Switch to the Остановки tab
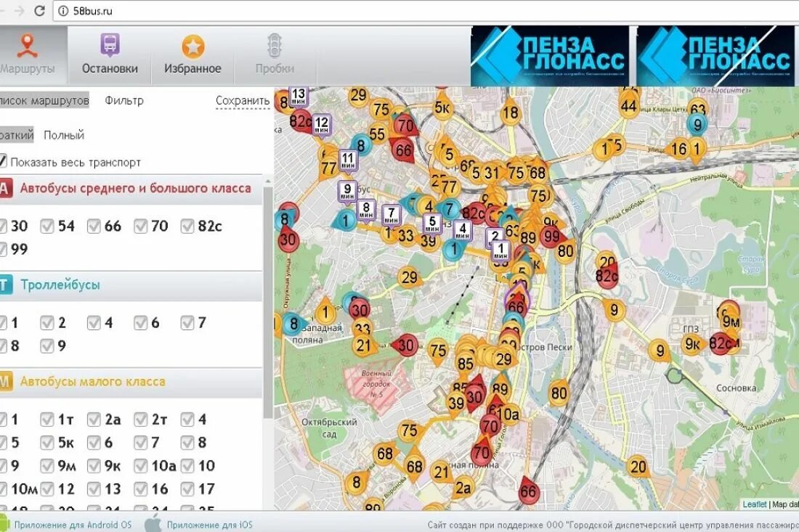 (110, 55)
